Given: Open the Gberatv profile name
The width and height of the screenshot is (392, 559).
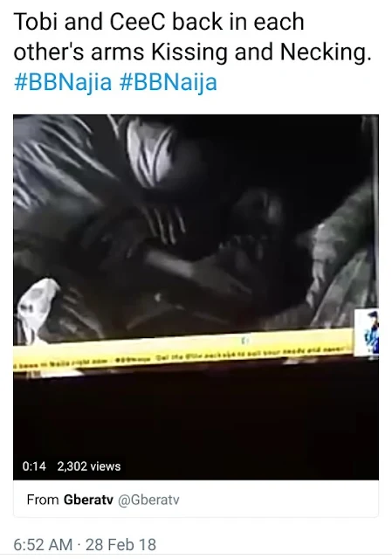Looking at the screenshot, I should click(x=88, y=500).
